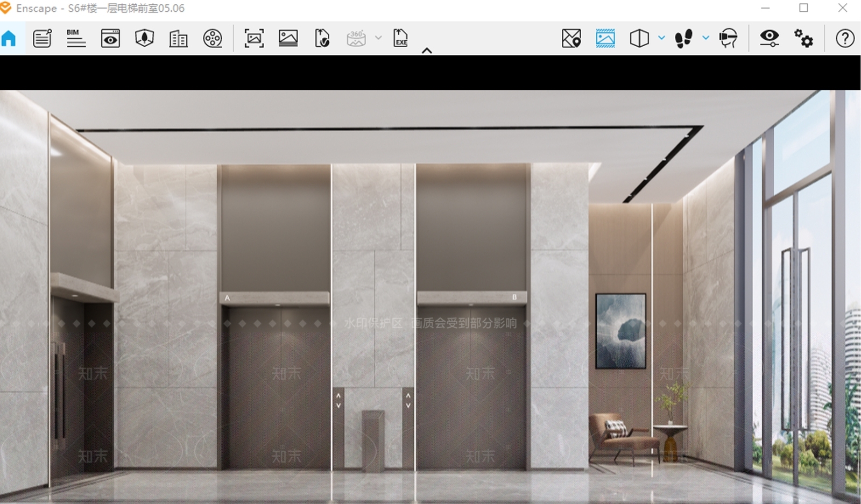Open the Help question mark button
Image resolution: width=861 pixels, height=504 pixels.
coord(845,38)
